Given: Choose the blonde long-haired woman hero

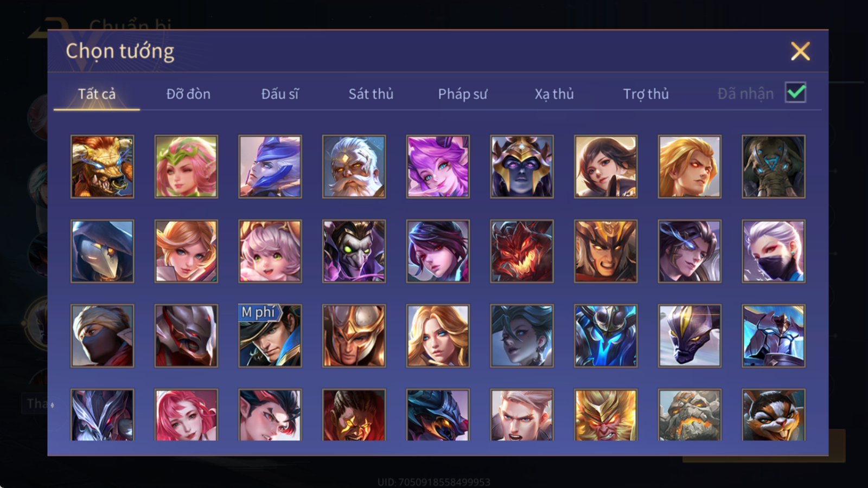Looking at the screenshot, I should click(438, 336).
